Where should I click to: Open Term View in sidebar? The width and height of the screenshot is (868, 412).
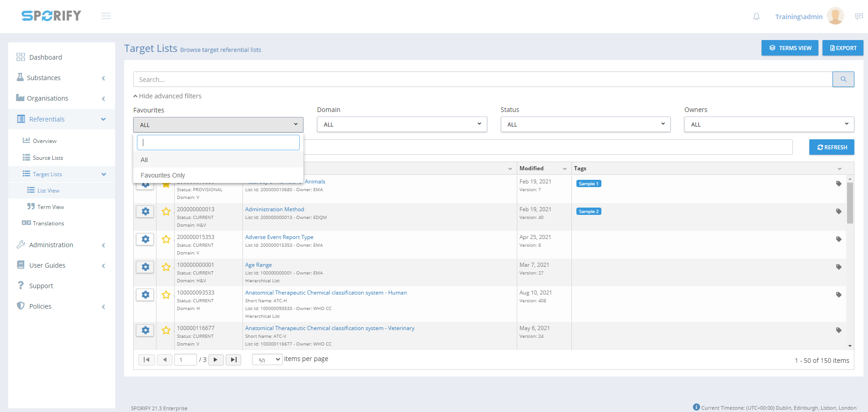50,207
